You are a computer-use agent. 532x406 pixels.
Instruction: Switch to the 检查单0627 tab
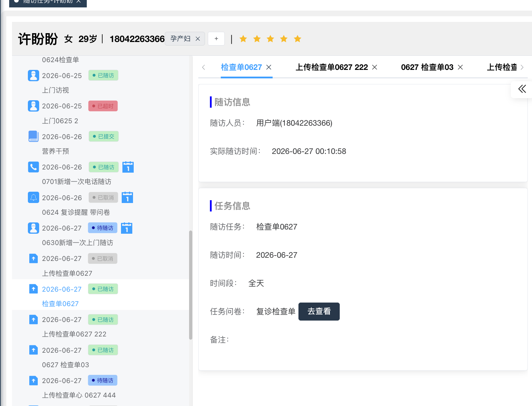[x=241, y=67]
